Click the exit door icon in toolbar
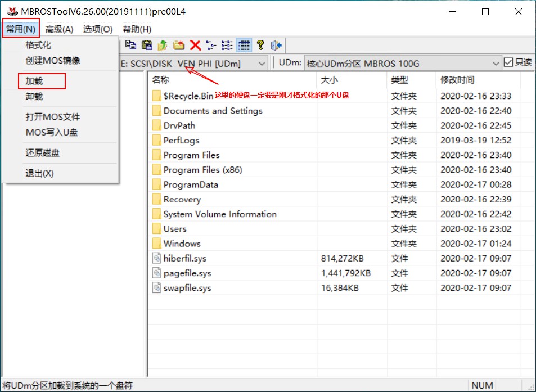536x392 pixels. point(276,45)
